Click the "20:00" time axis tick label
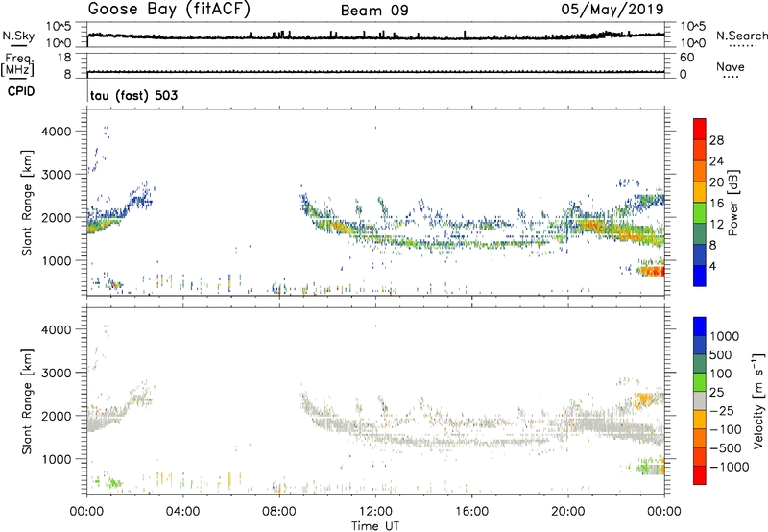Viewport: 768px width, 532px height. tap(568, 512)
